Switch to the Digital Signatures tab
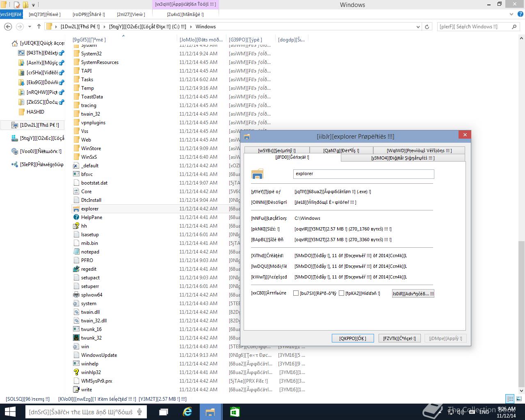The height and width of the screenshot is (420, 525). coord(403,158)
